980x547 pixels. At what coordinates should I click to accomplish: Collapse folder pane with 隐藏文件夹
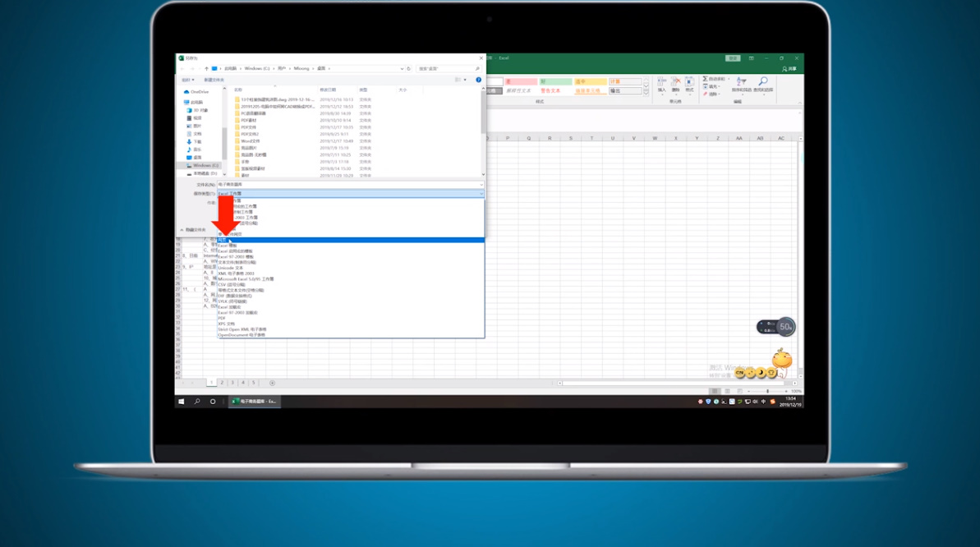[x=193, y=230]
